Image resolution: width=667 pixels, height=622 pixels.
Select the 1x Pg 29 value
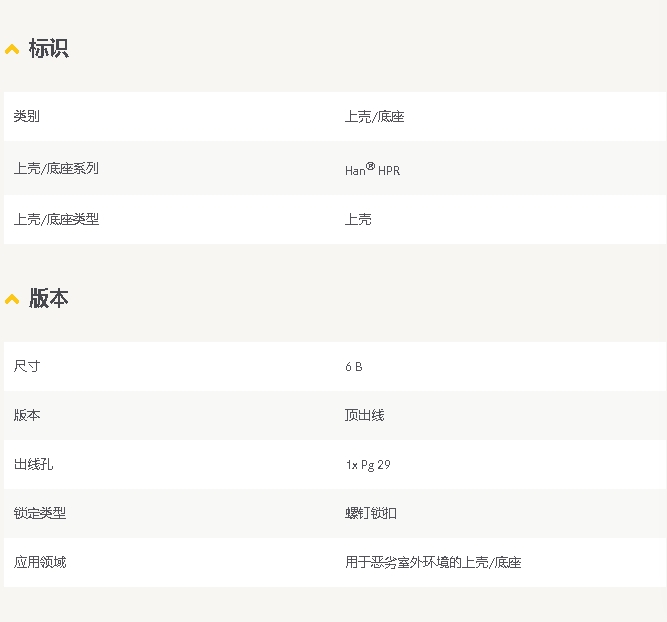(368, 465)
